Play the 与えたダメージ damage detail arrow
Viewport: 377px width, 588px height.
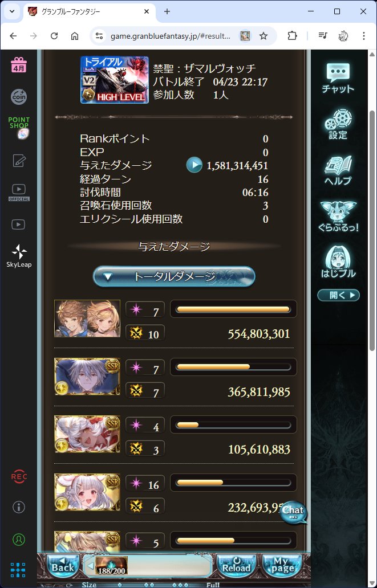194,165
